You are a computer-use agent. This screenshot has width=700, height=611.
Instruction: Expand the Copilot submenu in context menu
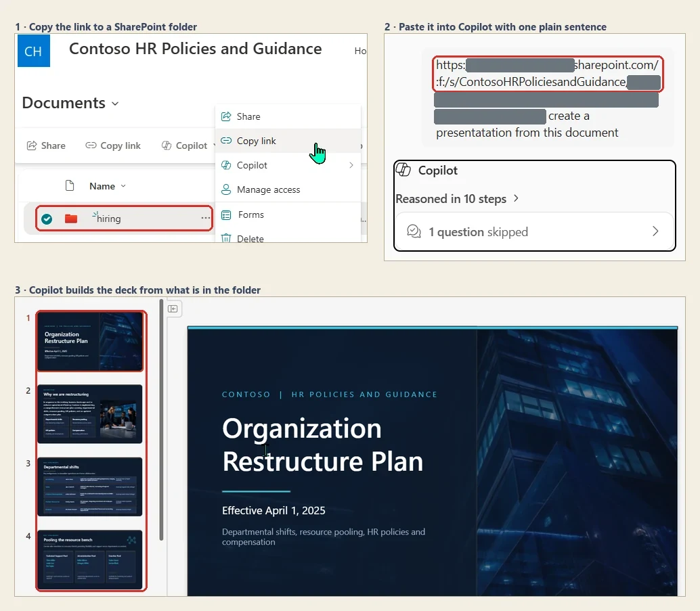[x=288, y=165]
